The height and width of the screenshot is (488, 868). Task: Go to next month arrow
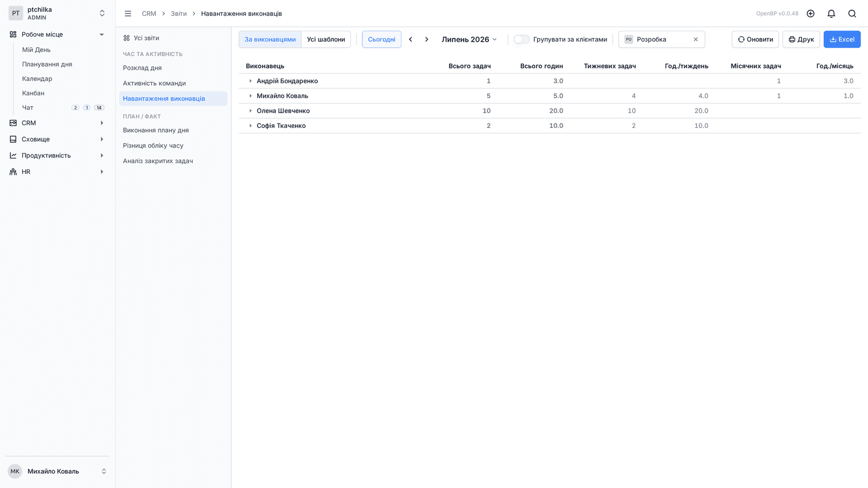click(427, 39)
